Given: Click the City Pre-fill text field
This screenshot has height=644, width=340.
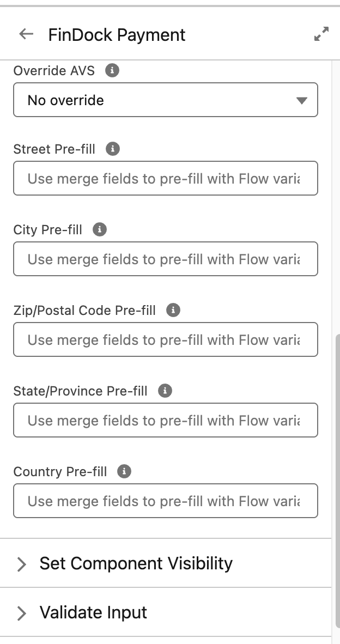Looking at the screenshot, I should click(x=165, y=259).
